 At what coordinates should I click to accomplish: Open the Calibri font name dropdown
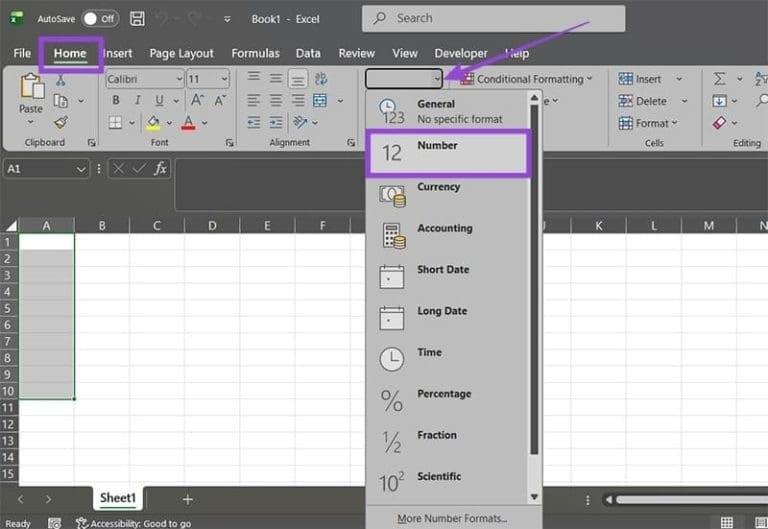point(179,79)
